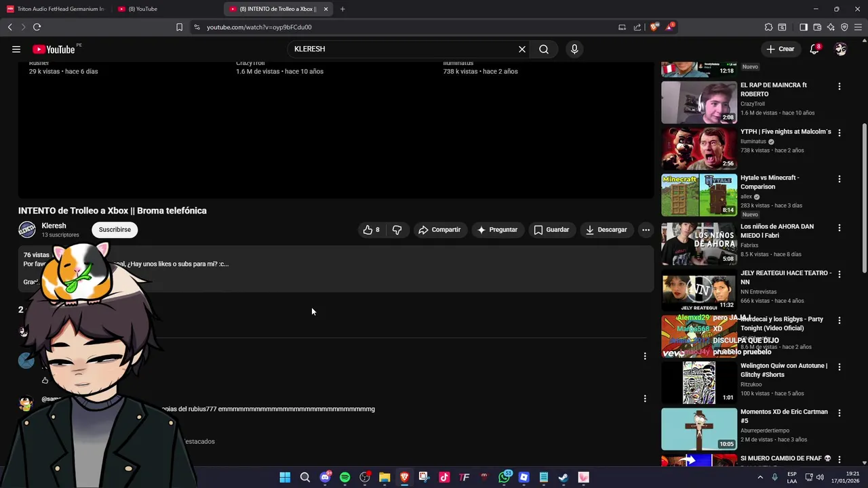868x488 pixels.
Task: Like the video with thumbs up
Action: point(372,230)
